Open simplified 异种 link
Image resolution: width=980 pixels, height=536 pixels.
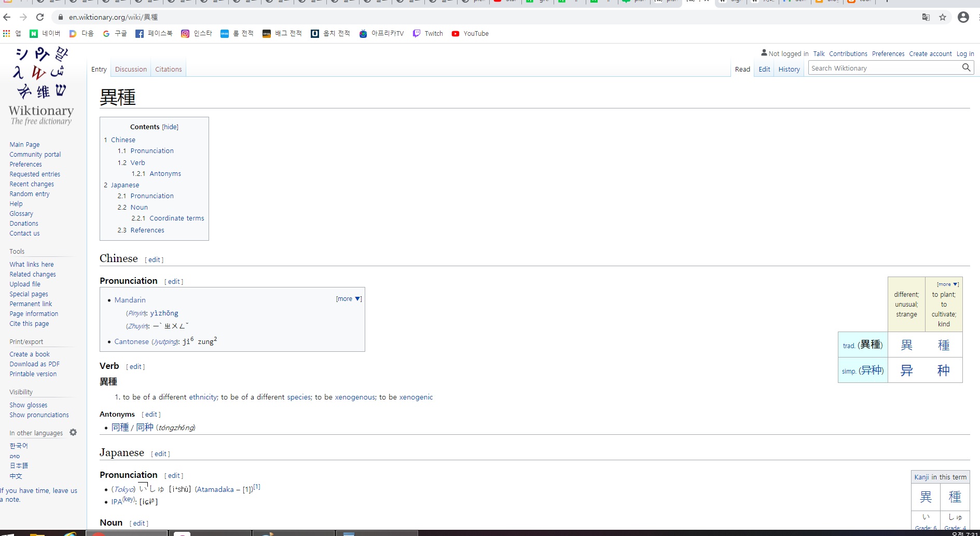coord(871,370)
